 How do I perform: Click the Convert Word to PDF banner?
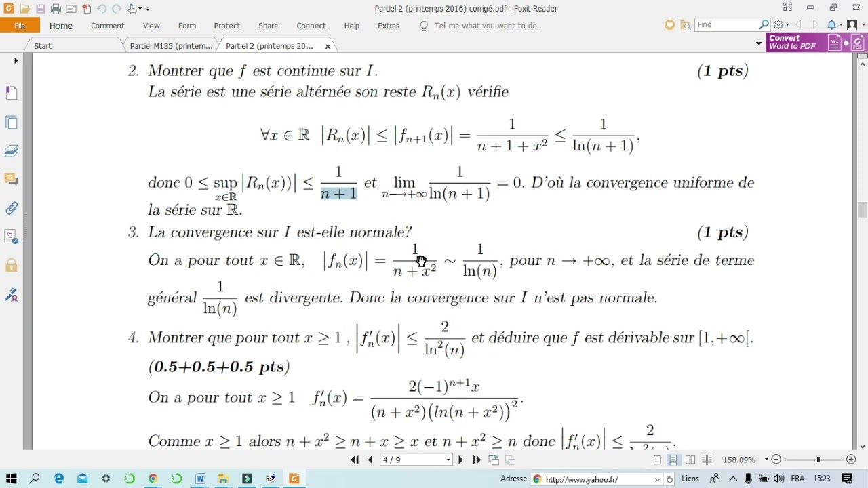pos(816,42)
